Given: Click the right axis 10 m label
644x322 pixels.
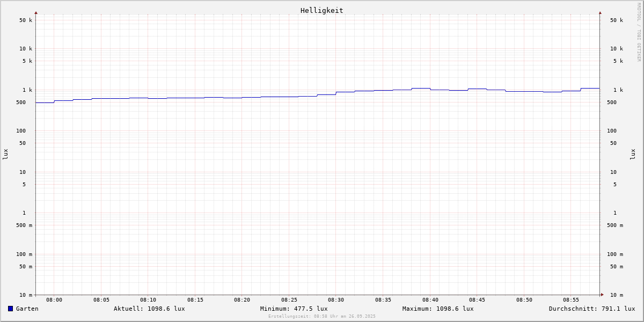Looking at the screenshot, I should (616, 295).
